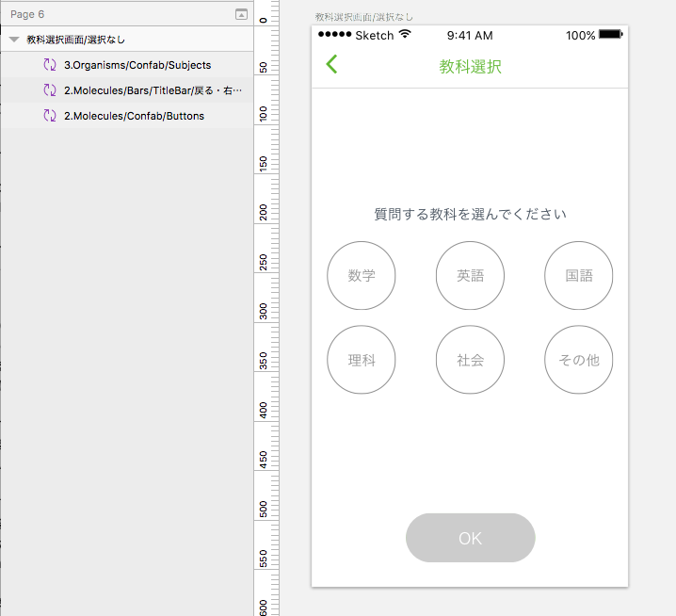Viewport: 676px width, 616px height.
Task: Click the 教科選択 title text
Action: pyautogui.click(x=470, y=67)
